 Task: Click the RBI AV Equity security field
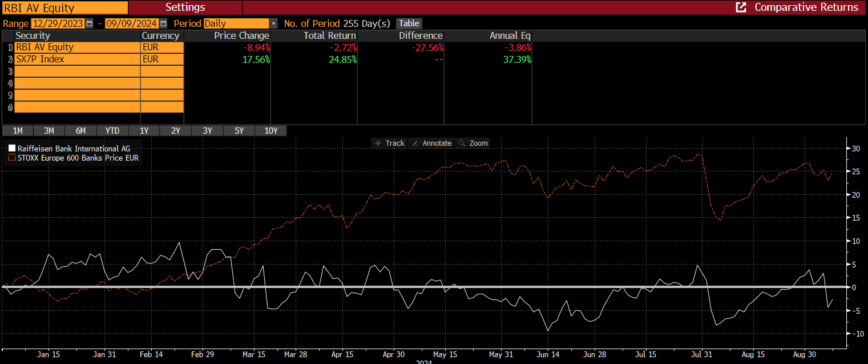pos(64,7)
